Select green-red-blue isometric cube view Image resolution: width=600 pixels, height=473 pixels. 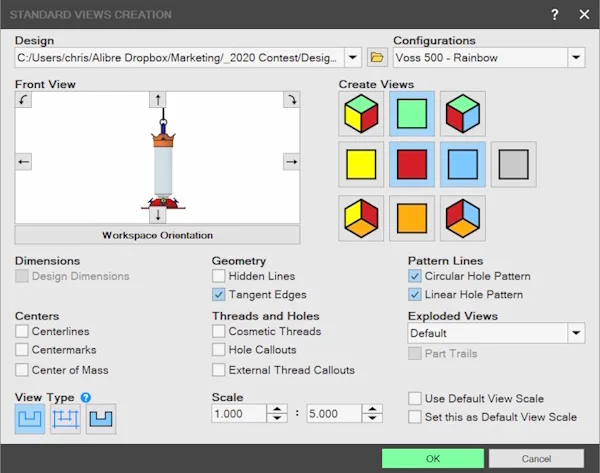click(463, 114)
